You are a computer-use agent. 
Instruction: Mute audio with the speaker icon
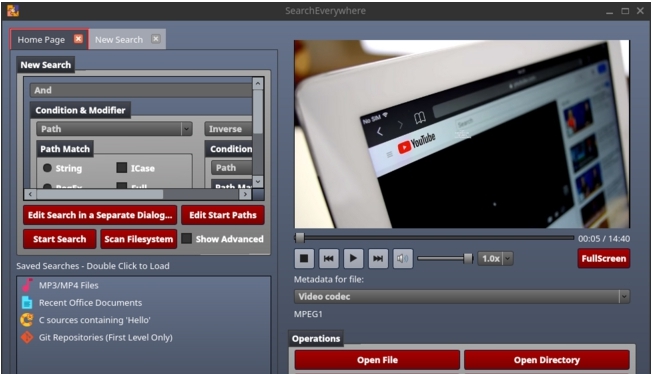(403, 258)
